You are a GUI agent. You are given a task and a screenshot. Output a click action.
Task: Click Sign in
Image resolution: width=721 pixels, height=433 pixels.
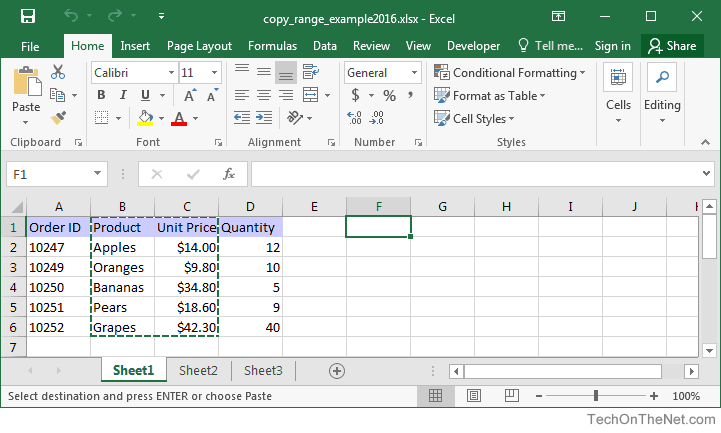click(612, 46)
